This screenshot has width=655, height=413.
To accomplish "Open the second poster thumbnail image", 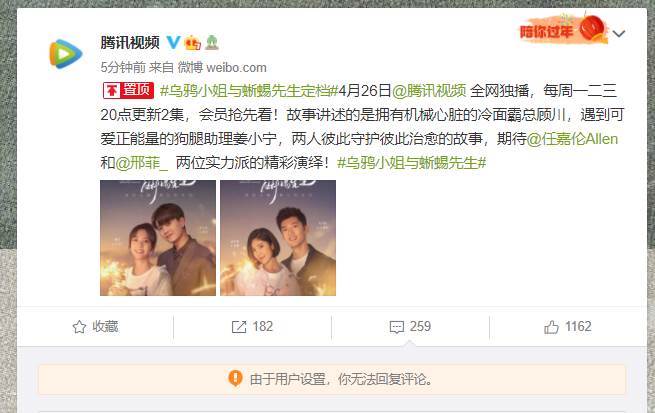I will tap(278, 238).
